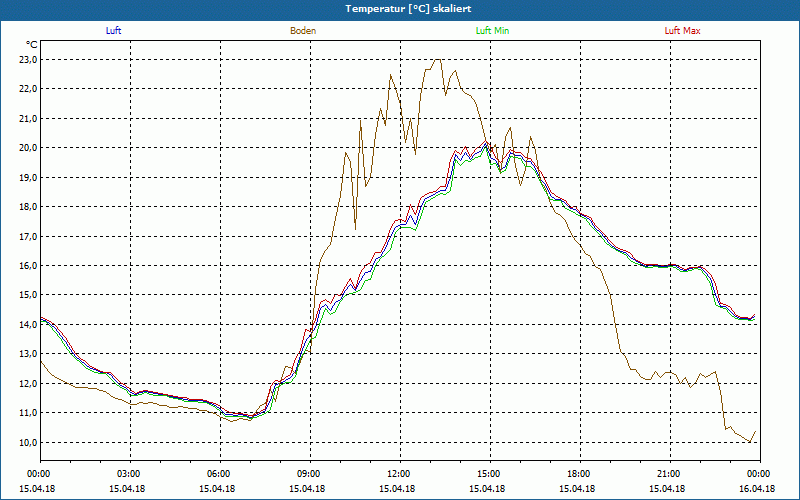
Task: Click the '03:00' time axis label
Action: coord(131,474)
